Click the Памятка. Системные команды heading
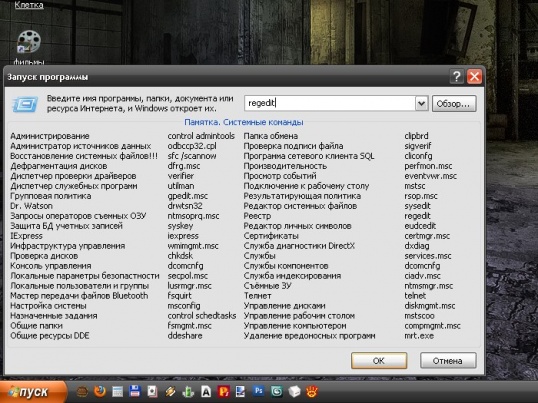The height and width of the screenshot is (403, 538). (244, 122)
